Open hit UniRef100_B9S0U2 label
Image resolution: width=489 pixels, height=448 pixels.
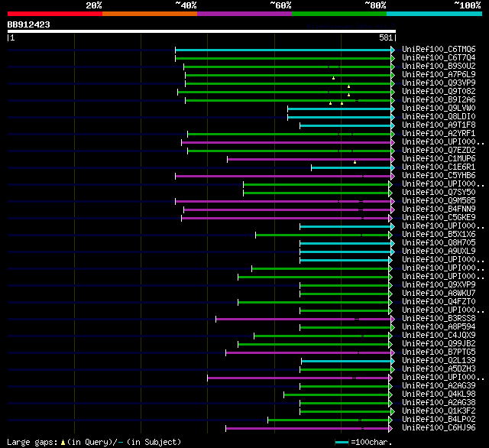439,67
